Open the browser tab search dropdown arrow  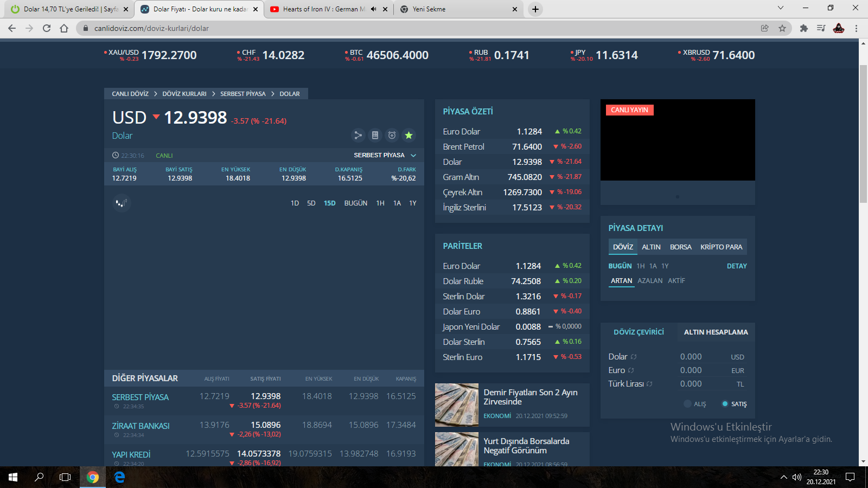click(781, 8)
